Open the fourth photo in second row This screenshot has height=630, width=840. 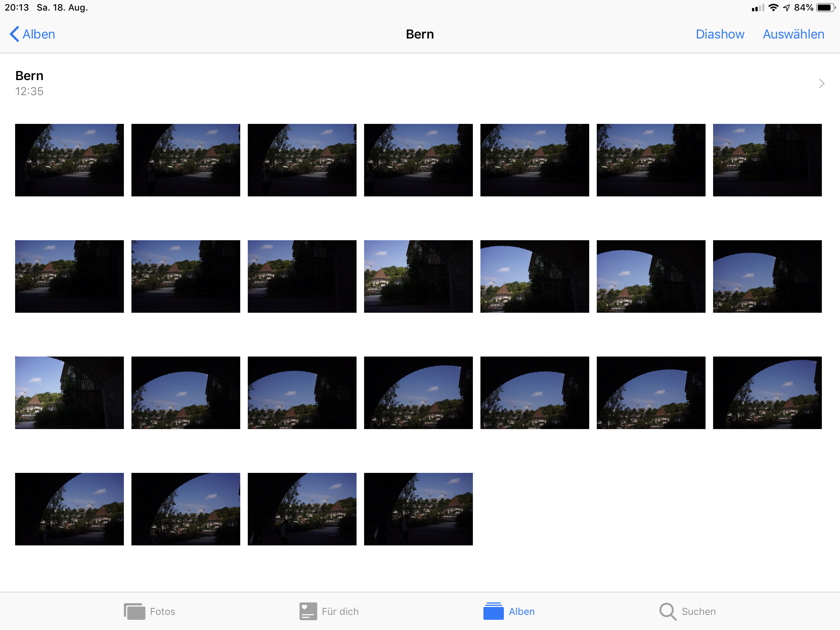pyautogui.click(x=418, y=276)
